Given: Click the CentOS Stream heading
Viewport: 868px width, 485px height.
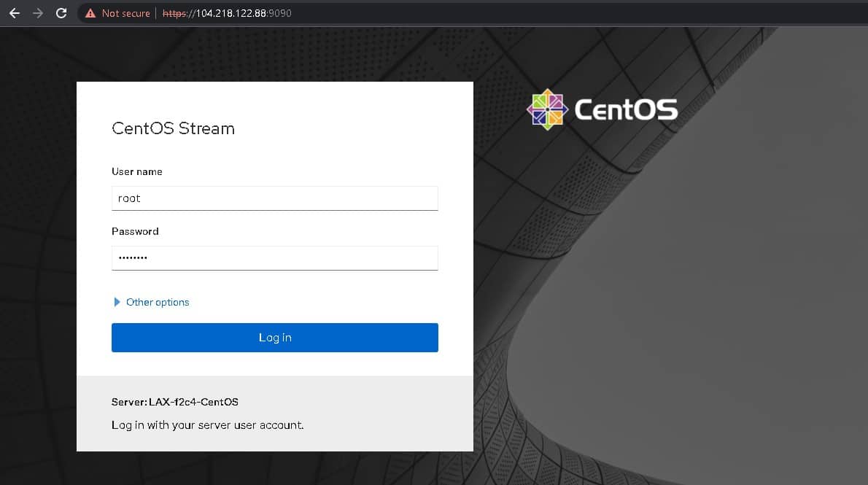Looking at the screenshot, I should [173, 128].
